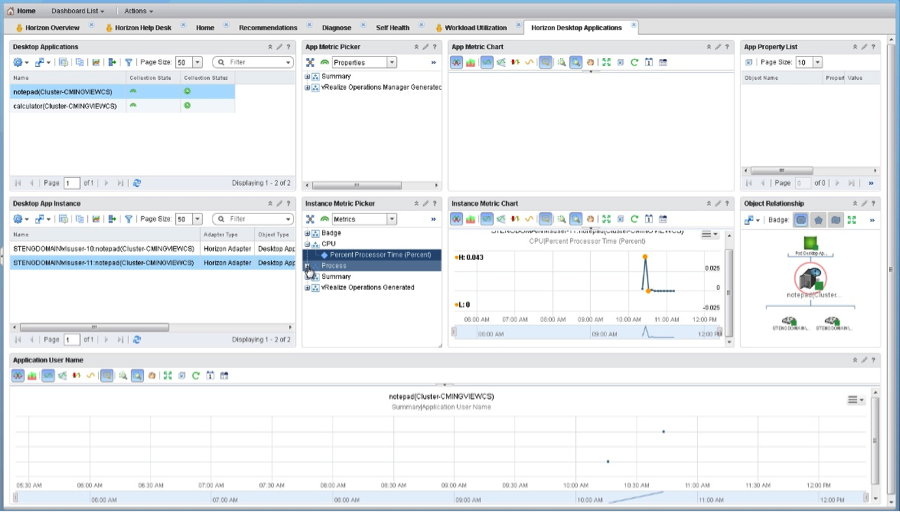Toggle first chart-view button in Instance Metric Chart
Image resolution: width=900 pixels, height=512 pixels.
pos(456,219)
